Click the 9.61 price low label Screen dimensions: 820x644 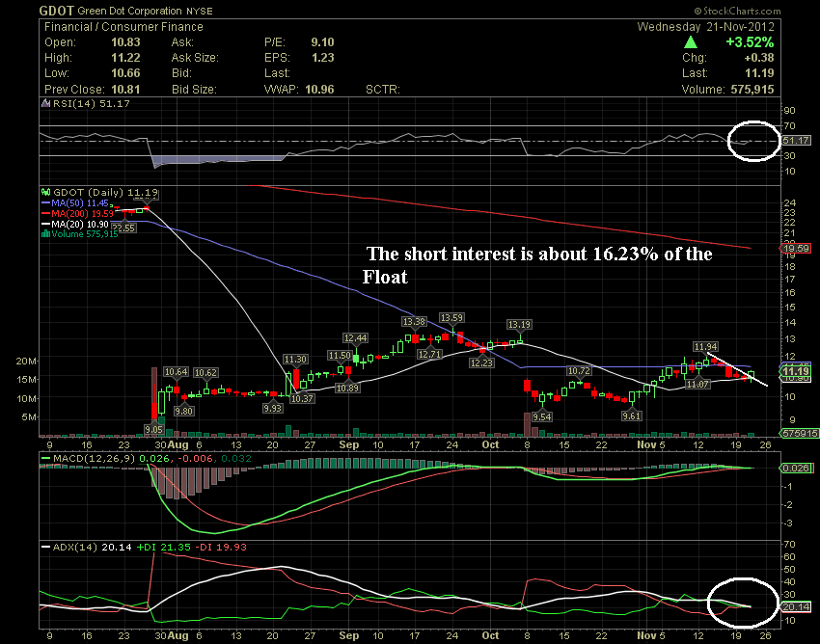pos(631,416)
